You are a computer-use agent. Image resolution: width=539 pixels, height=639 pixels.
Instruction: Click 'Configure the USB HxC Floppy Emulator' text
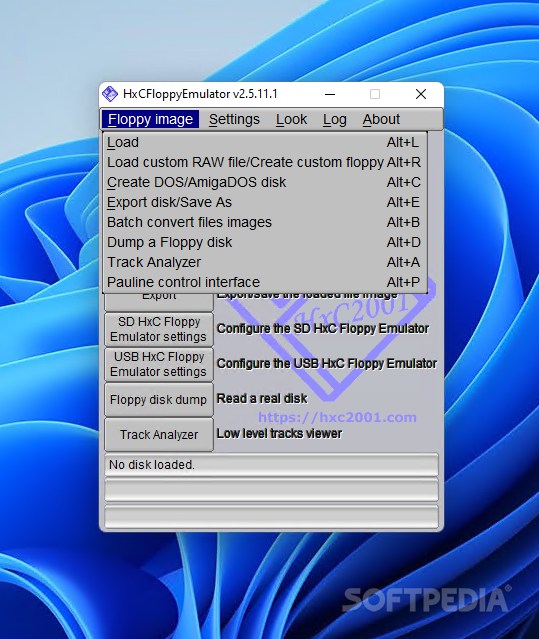click(x=327, y=363)
